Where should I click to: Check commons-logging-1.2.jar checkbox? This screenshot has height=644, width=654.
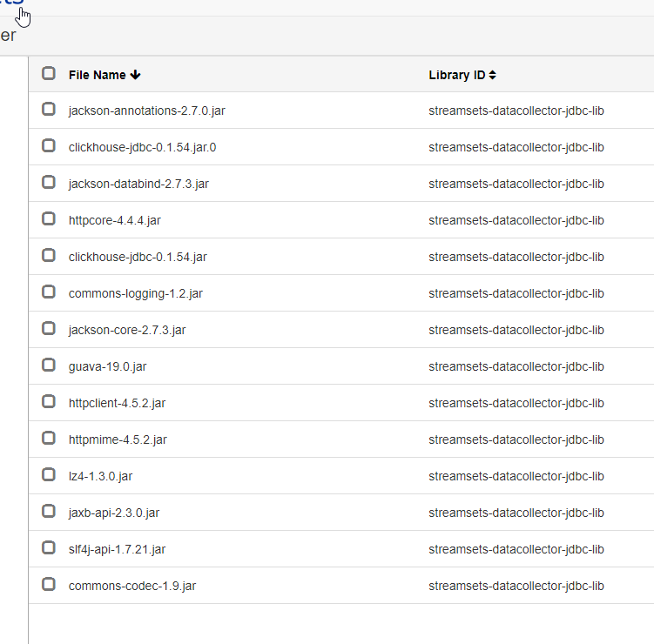coord(49,292)
